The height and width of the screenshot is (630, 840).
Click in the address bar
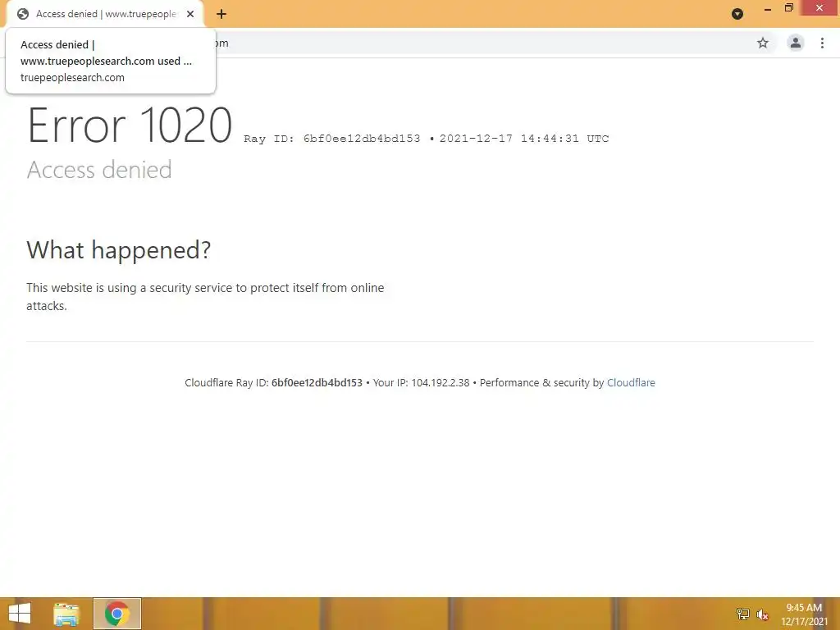pyautogui.click(x=482, y=43)
